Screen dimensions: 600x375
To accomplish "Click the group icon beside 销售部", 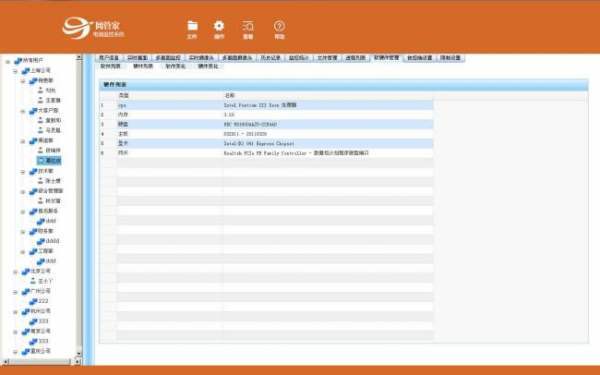I will click(x=33, y=81).
